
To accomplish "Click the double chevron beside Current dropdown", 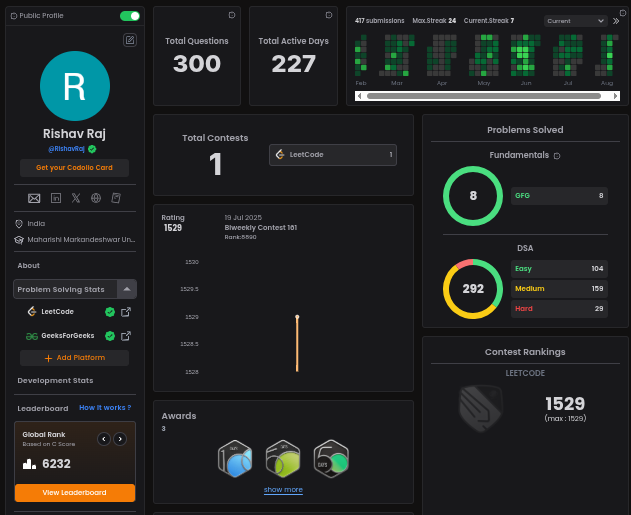I will point(616,21).
